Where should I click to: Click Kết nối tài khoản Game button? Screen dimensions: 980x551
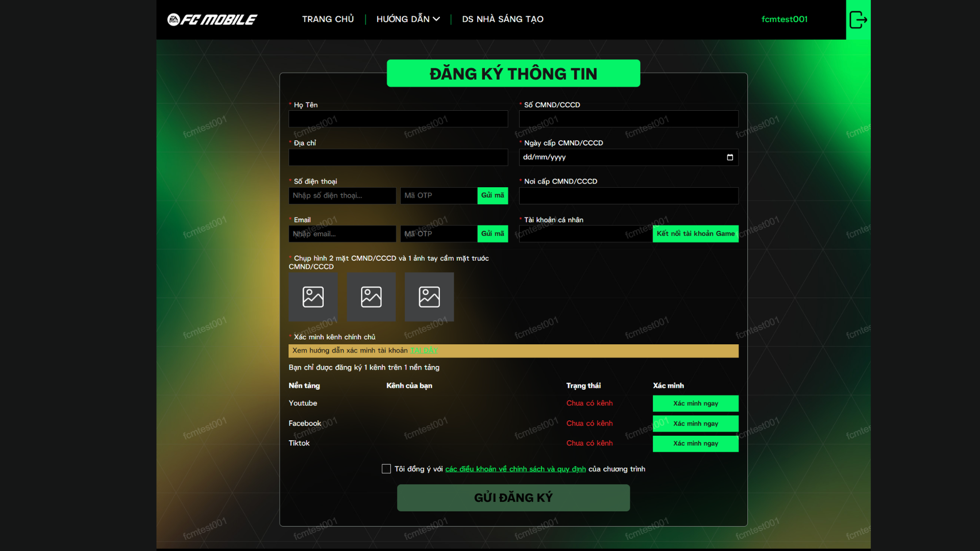[x=695, y=234]
